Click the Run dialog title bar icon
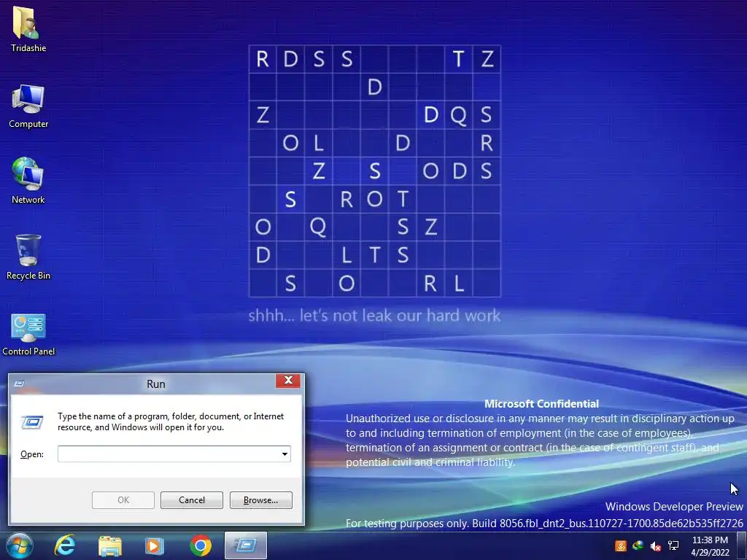747x560 pixels. click(x=20, y=384)
